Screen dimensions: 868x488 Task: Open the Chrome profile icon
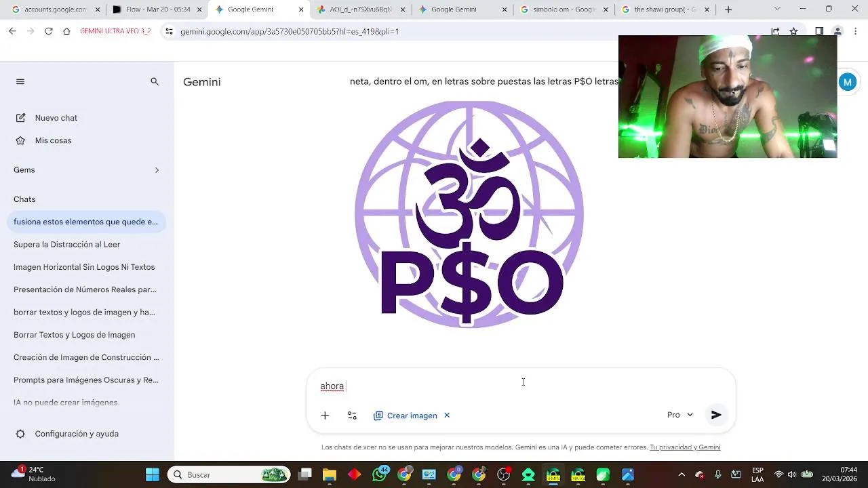(837, 31)
